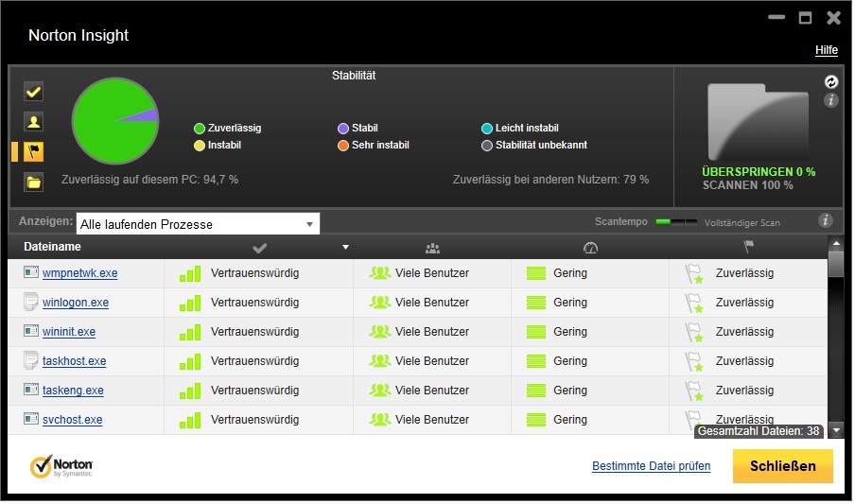
Task: Click the ÜBERSPRINGEN 0 % label
Action: point(760,172)
